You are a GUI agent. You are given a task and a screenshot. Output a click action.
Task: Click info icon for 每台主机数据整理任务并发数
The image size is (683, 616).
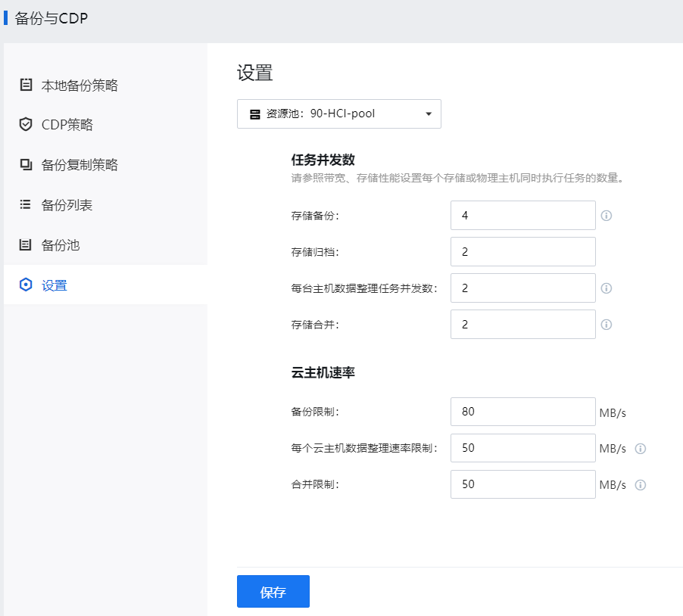(606, 288)
